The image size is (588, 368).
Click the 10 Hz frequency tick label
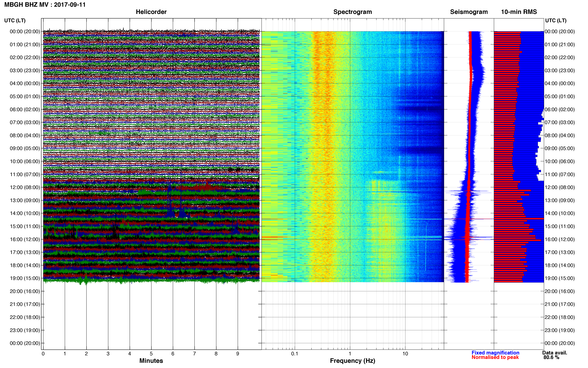click(405, 354)
